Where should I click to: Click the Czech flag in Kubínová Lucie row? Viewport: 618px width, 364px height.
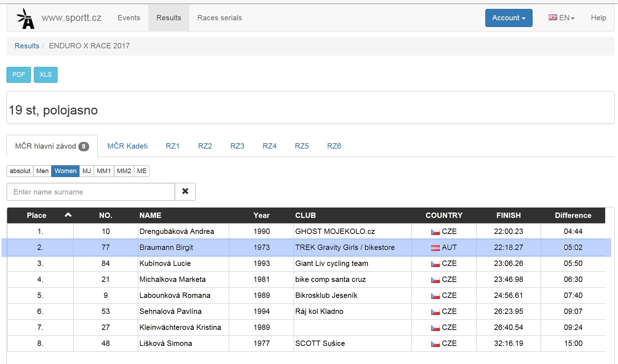[435, 264]
